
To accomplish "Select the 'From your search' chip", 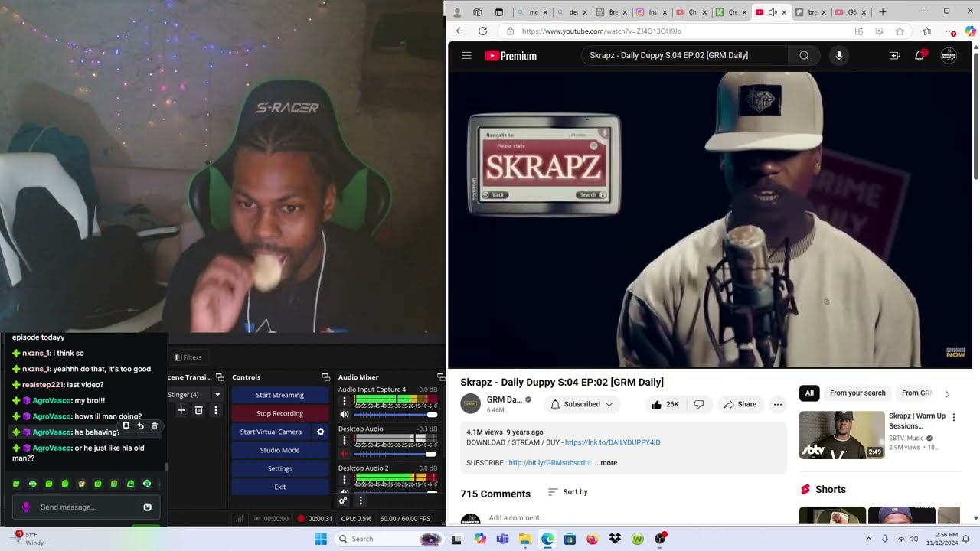I will coord(857,393).
